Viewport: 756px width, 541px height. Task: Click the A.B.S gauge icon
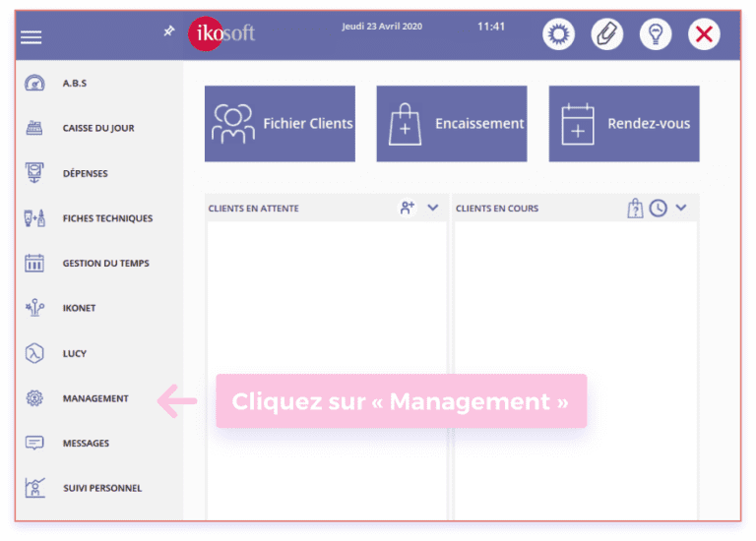(x=34, y=83)
